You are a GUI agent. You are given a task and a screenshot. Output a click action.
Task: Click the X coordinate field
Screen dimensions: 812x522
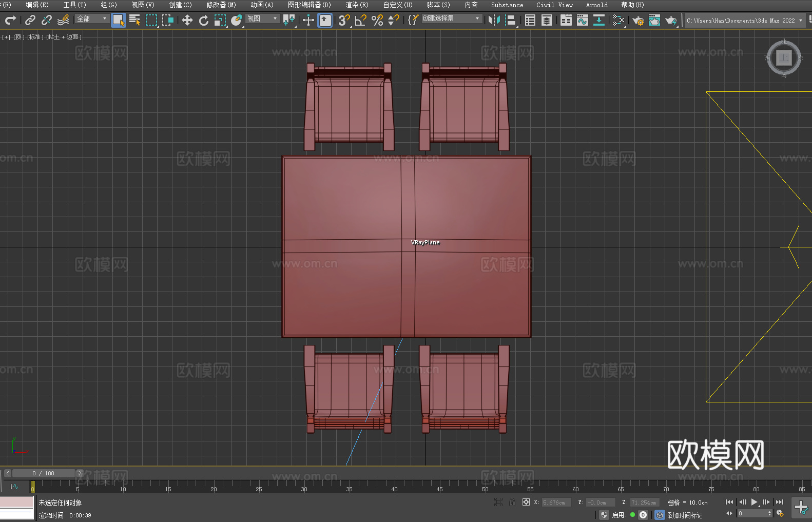[556, 502]
